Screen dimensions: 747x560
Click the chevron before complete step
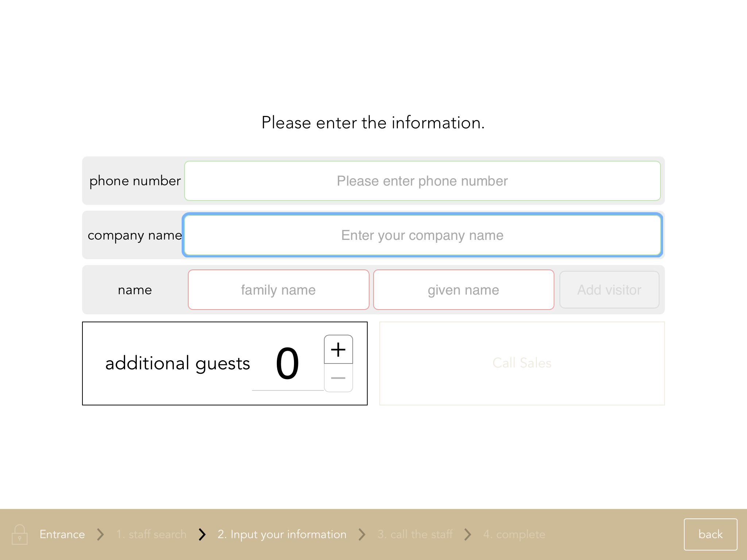tap(468, 534)
